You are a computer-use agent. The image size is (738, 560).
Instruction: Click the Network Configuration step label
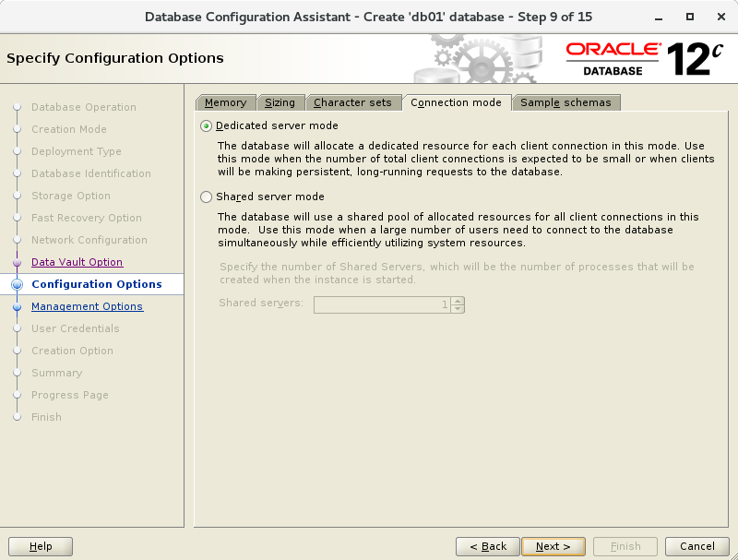tap(89, 240)
